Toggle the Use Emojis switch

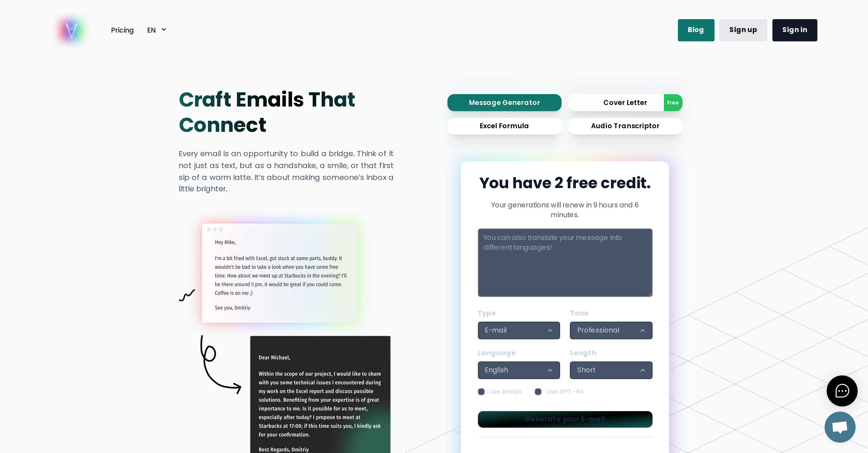(481, 391)
